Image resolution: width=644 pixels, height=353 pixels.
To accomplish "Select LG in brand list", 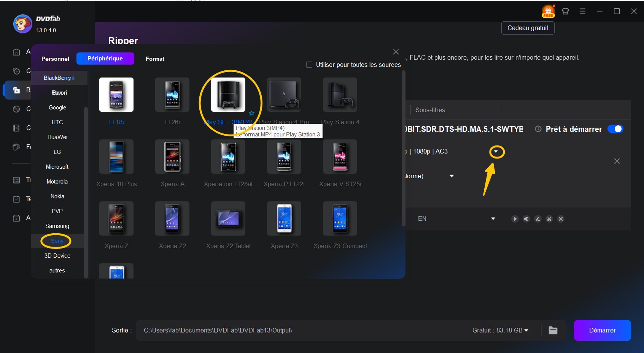I will 57,152.
